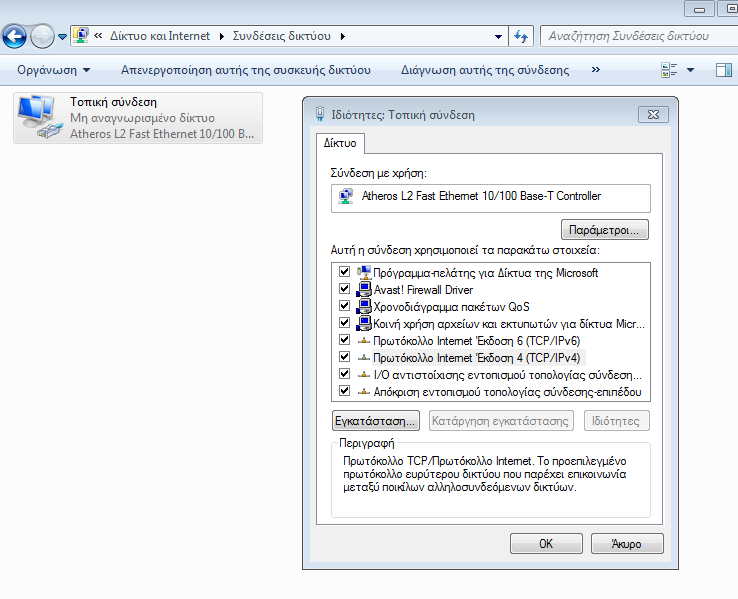The height and width of the screenshot is (599, 738).
Task: Uncheck the TCP/IPv6 protocol checkbox
Action: [345, 339]
